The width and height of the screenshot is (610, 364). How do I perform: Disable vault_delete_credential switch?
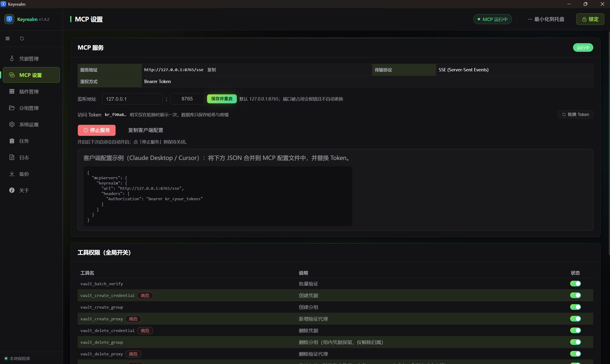575,330
